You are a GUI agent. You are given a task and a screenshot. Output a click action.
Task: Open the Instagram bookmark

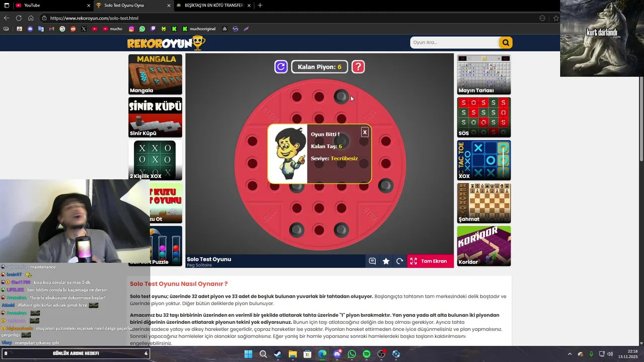point(131,29)
